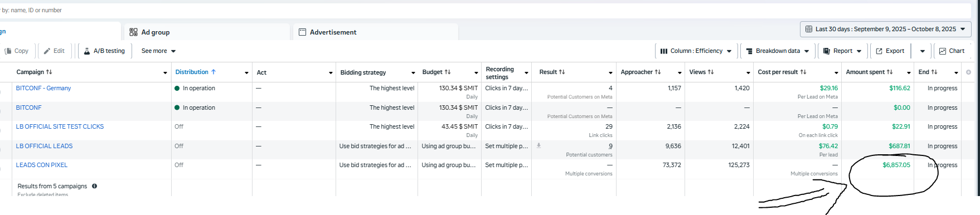980x215 pixels.
Task: Click the 125,273 views value
Action: coord(739,165)
